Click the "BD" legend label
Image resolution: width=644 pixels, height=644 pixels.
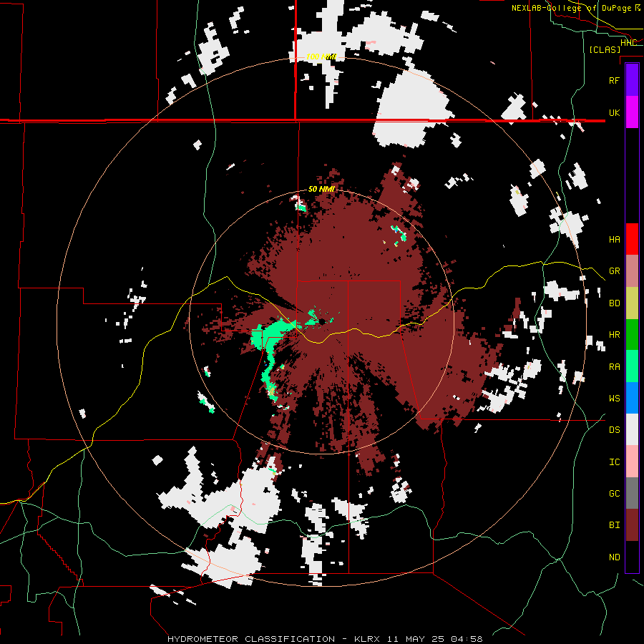(x=614, y=303)
